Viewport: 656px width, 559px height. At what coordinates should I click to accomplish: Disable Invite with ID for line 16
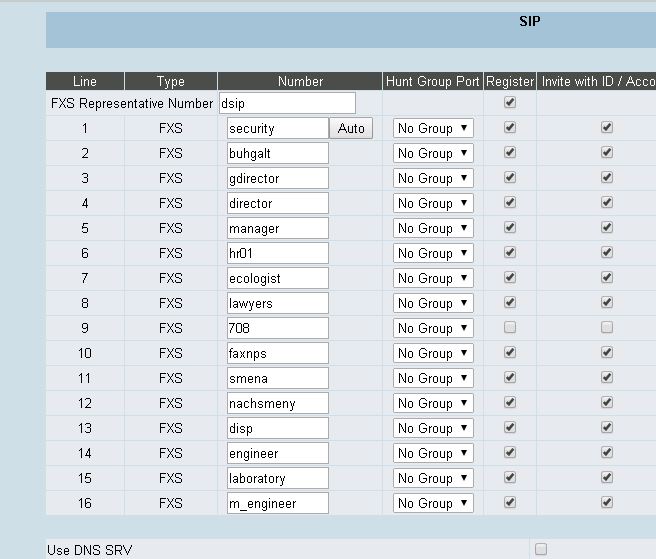[606, 503]
